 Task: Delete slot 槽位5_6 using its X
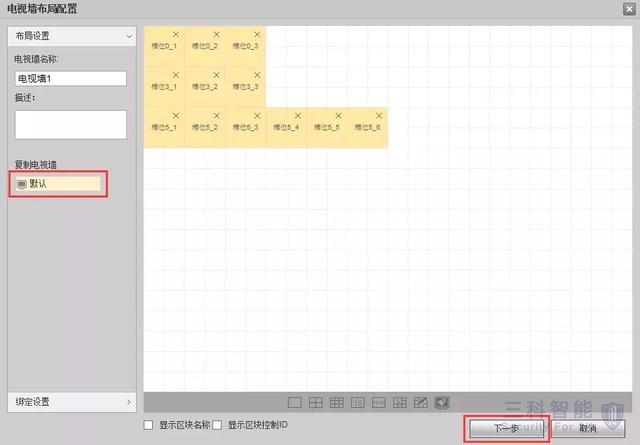379,116
